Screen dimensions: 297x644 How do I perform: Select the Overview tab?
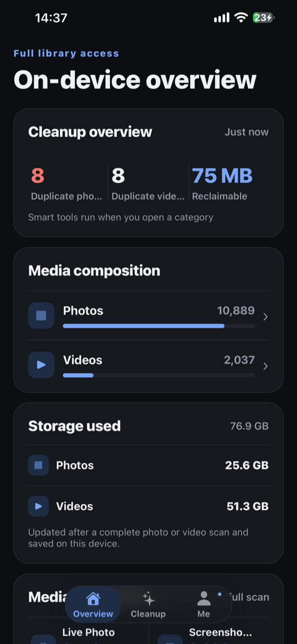93,604
